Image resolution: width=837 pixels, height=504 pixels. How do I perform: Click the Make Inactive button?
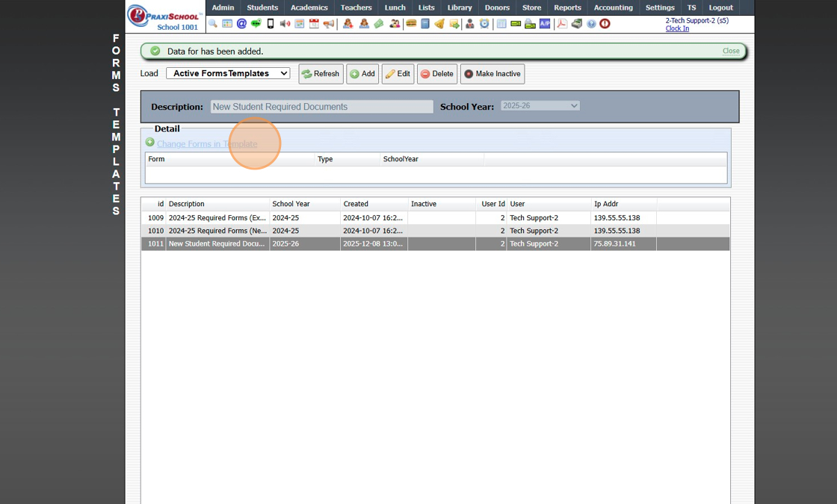[492, 74]
